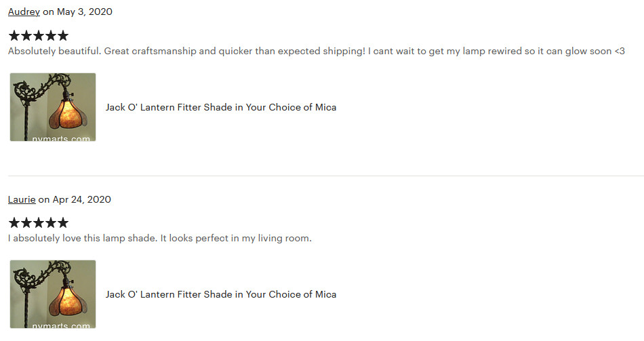Screen dimensions: 644x341
Task: Click middle star of Laurie's rating
Action: (x=39, y=223)
